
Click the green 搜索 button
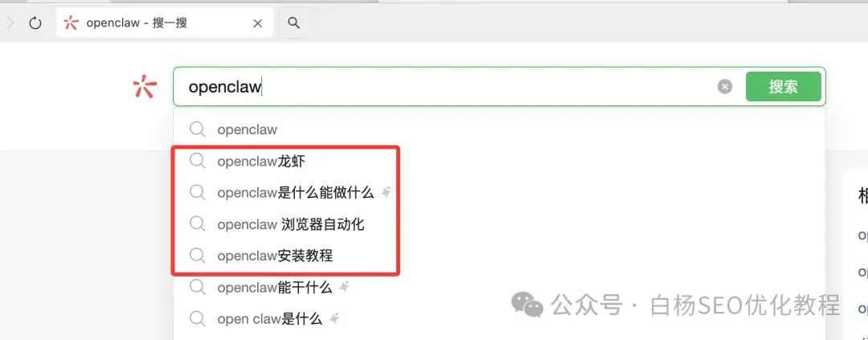784,86
